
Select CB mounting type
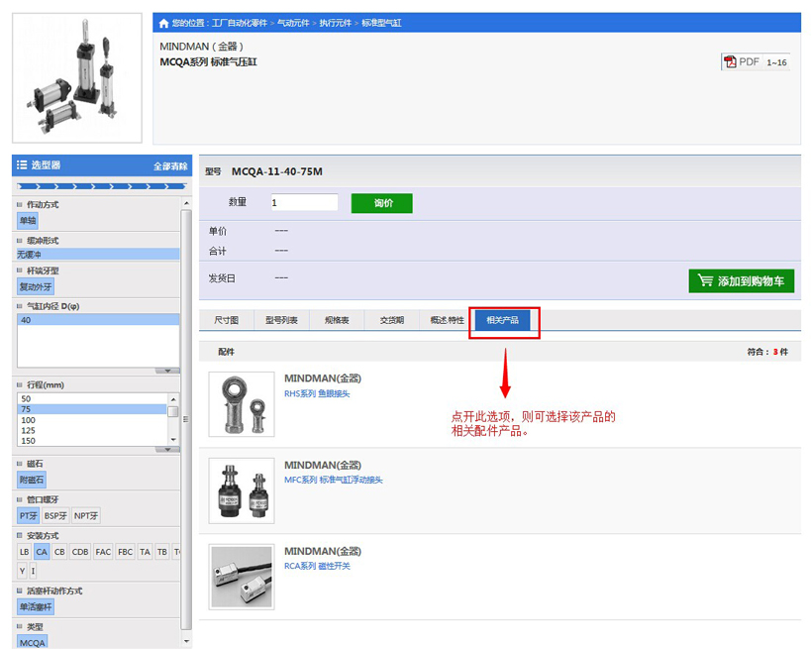59,552
